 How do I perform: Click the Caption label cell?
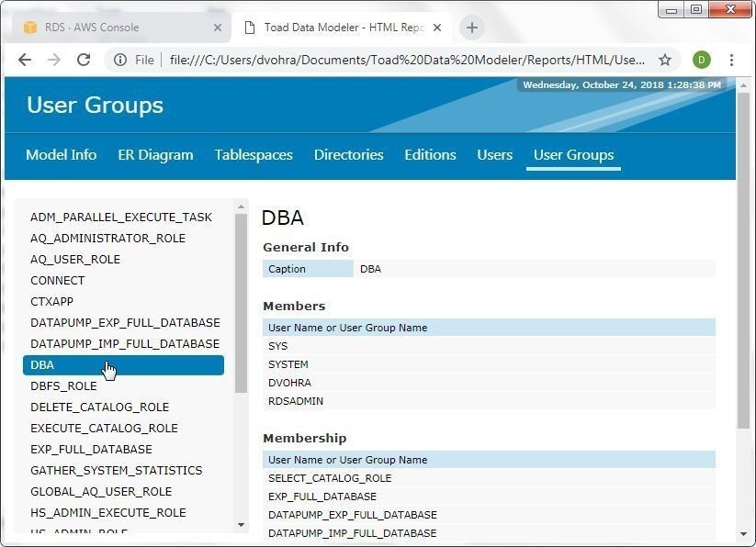(x=308, y=269)
